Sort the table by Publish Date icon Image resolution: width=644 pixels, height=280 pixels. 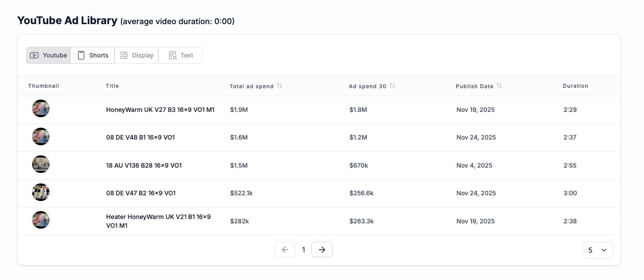coord(499,86)
